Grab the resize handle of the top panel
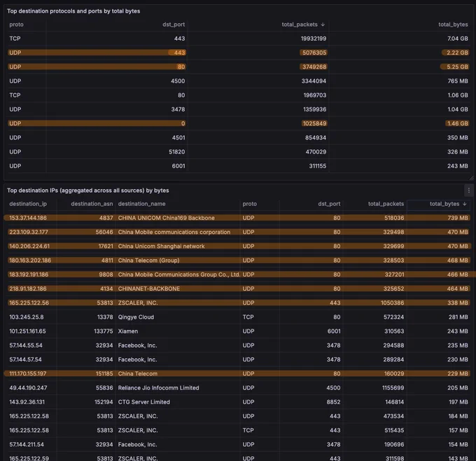Screen dimensions: 476x461 [471, 178]
